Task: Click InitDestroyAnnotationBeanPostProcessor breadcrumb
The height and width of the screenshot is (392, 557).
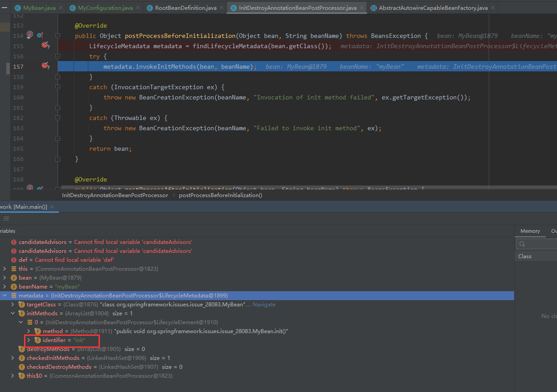Action: tap(115, 195)
